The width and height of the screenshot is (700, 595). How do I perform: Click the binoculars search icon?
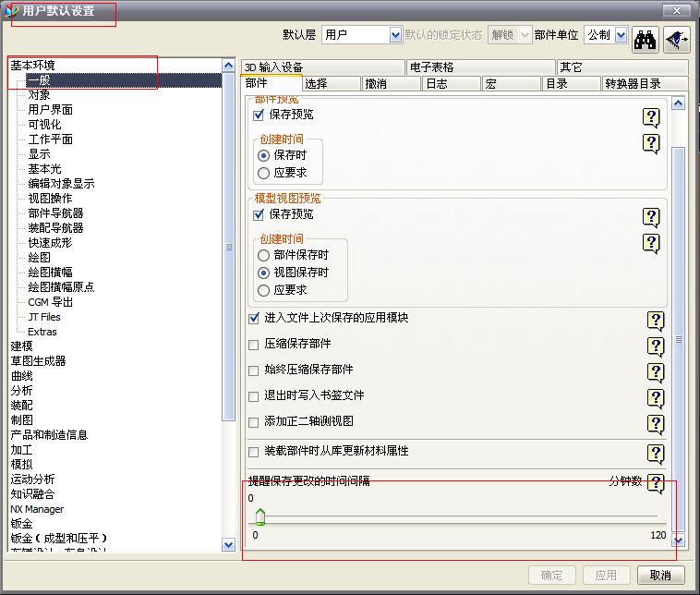pos(646,40)
